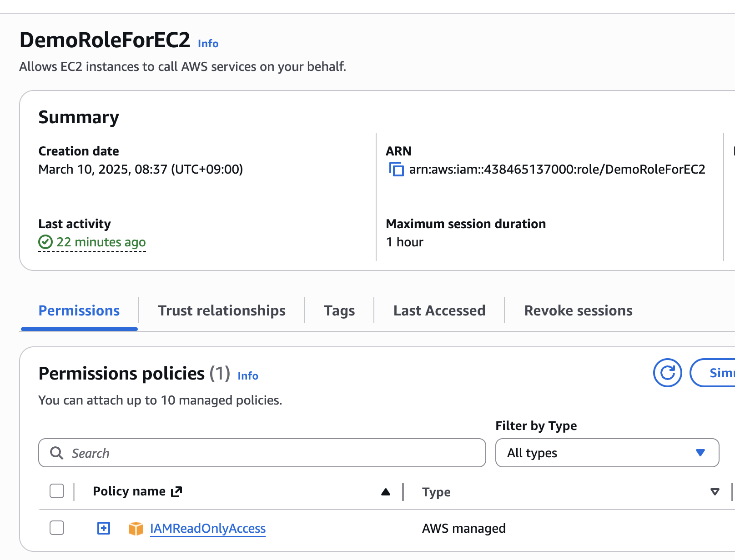Sort by the Type column arrow
Viewport: 735px width, 560px height.
point(715,491)
